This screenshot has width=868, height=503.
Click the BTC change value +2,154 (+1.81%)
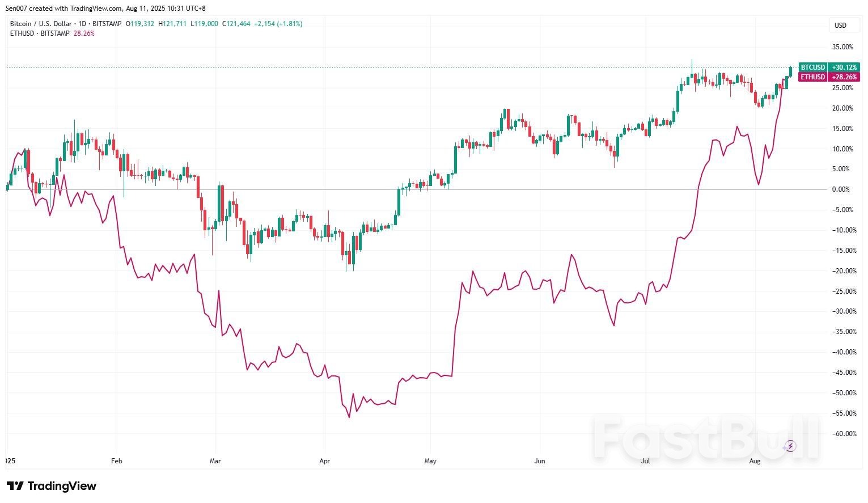278,24
